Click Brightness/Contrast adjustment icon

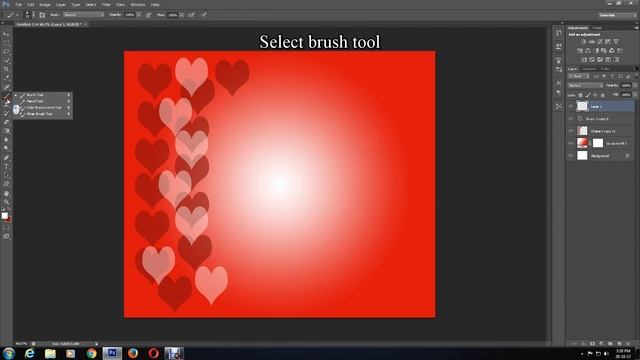[584, 42]
